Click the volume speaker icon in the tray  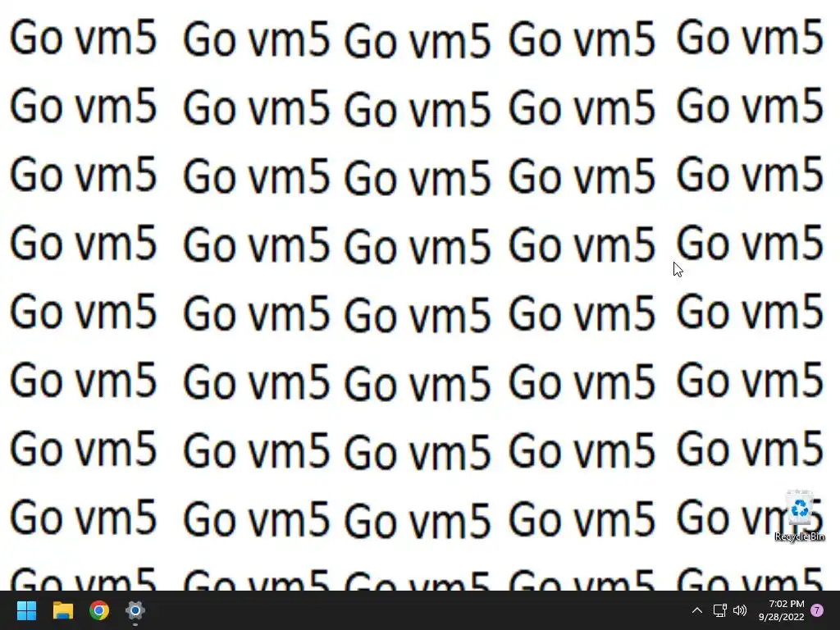pos(740,610)
